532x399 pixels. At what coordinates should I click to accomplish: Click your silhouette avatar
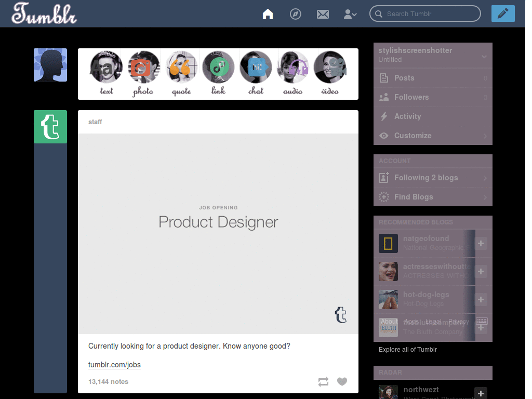pos(50,65)
